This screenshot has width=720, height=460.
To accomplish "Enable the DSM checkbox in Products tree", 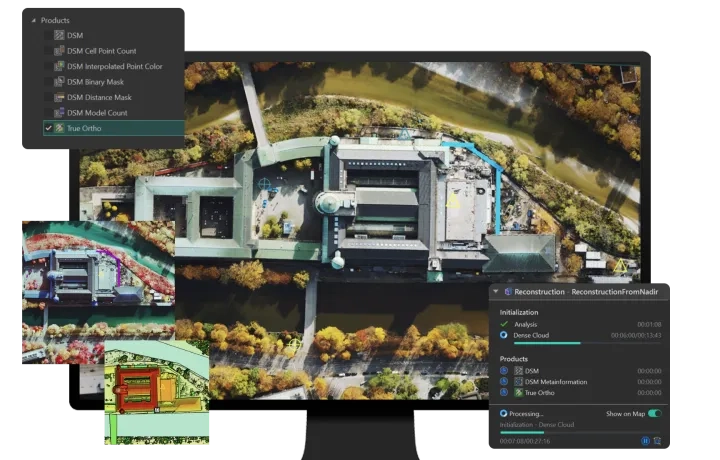I will [48, 35].
